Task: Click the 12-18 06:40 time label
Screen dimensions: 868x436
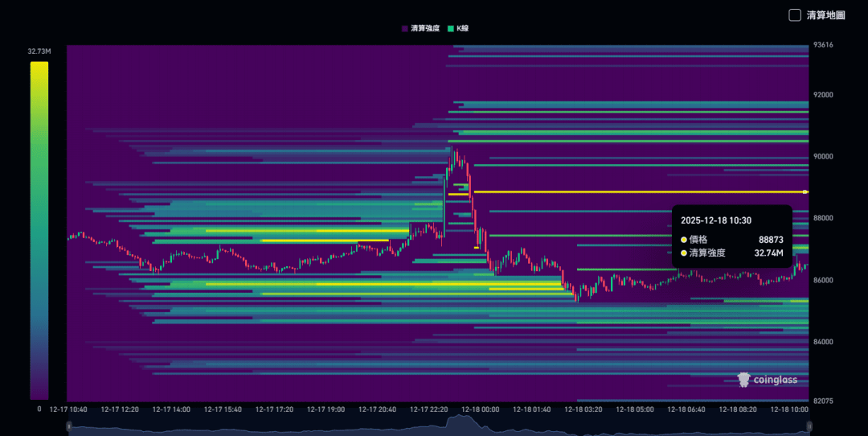Action: click(x=686, y=409)
